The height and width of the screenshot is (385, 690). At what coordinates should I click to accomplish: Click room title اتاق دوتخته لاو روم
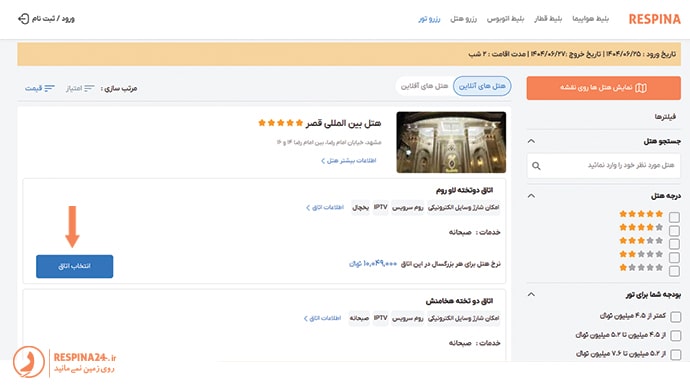click(464, 190)
